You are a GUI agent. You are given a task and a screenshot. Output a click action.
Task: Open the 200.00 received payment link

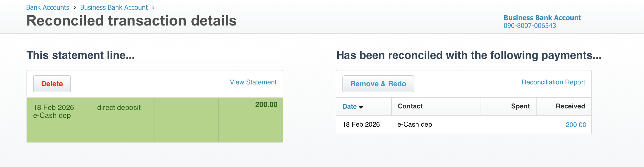point(576,125)
